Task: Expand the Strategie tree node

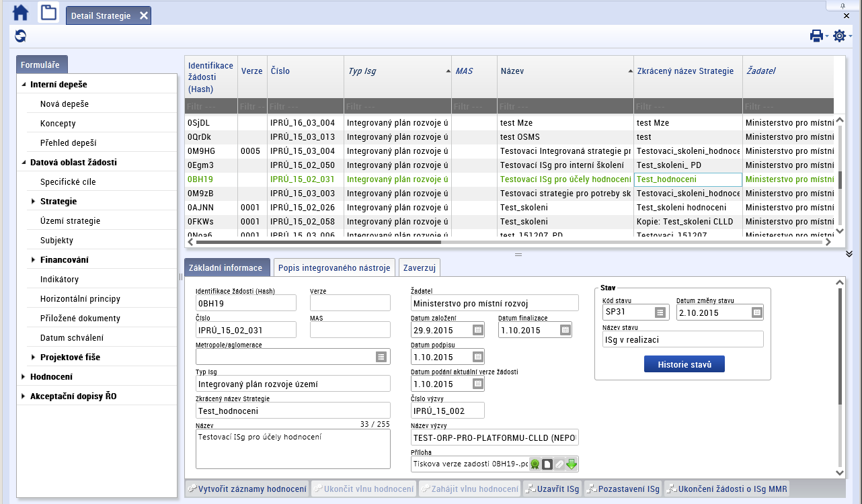Action: (x=34, y=202)
